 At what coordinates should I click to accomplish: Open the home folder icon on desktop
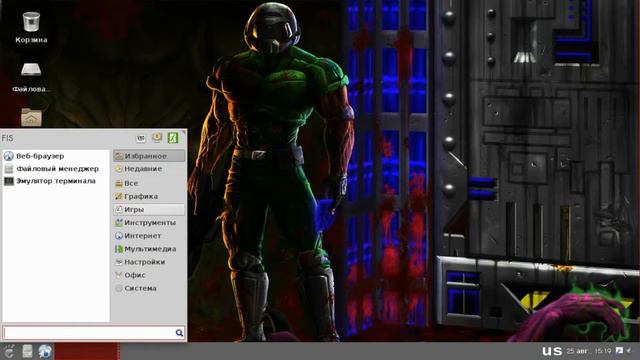click(x=31, y=118)
